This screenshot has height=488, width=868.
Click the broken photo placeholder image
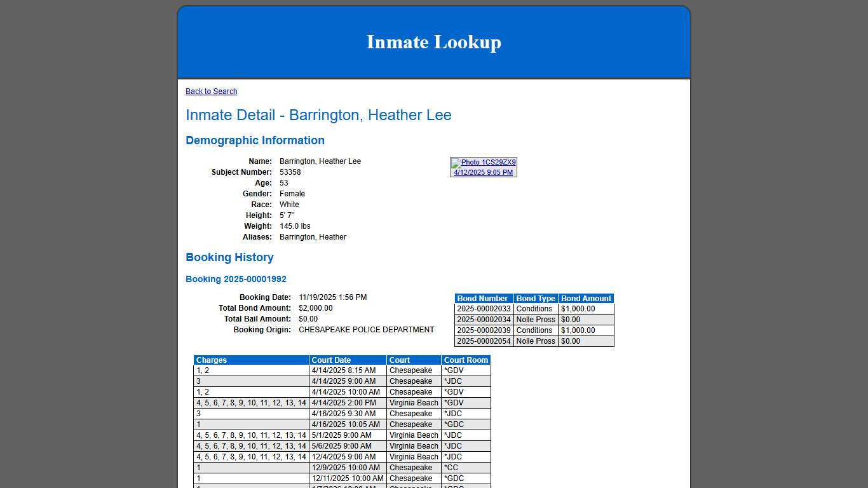454,162
